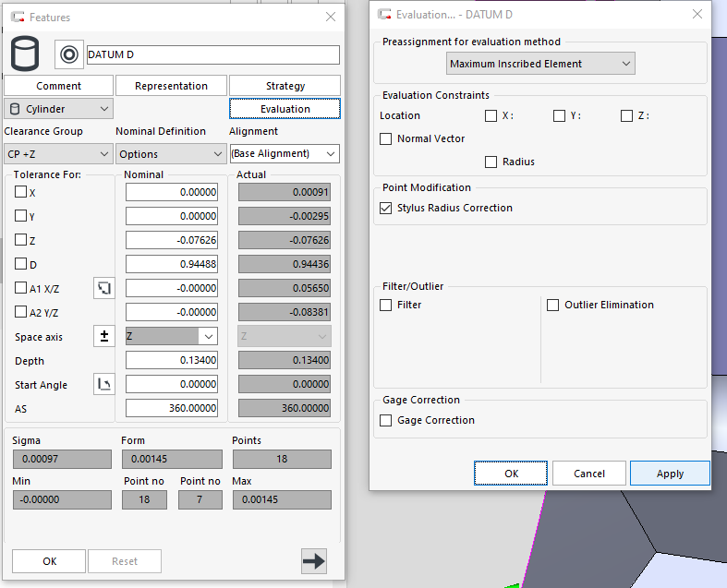
Task: Click the large cylinder feature icon
Action: pyautogui.click(x=25, y=54)
